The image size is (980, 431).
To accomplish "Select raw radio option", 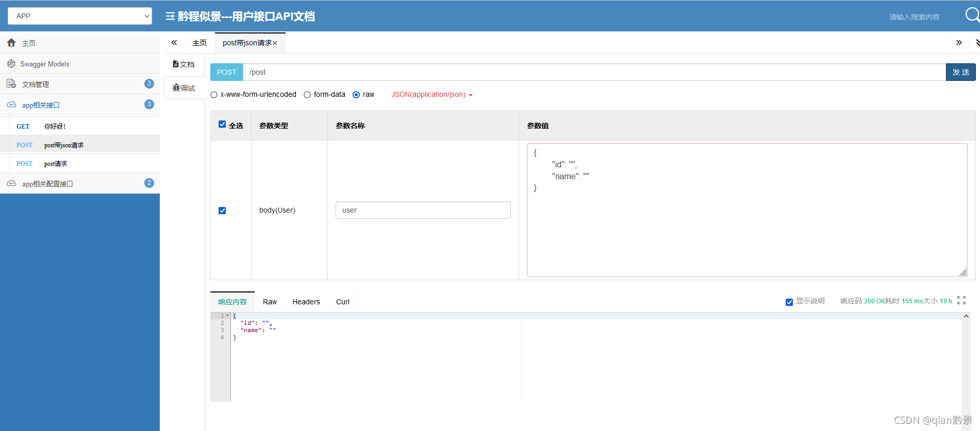I will click(356, 95).
